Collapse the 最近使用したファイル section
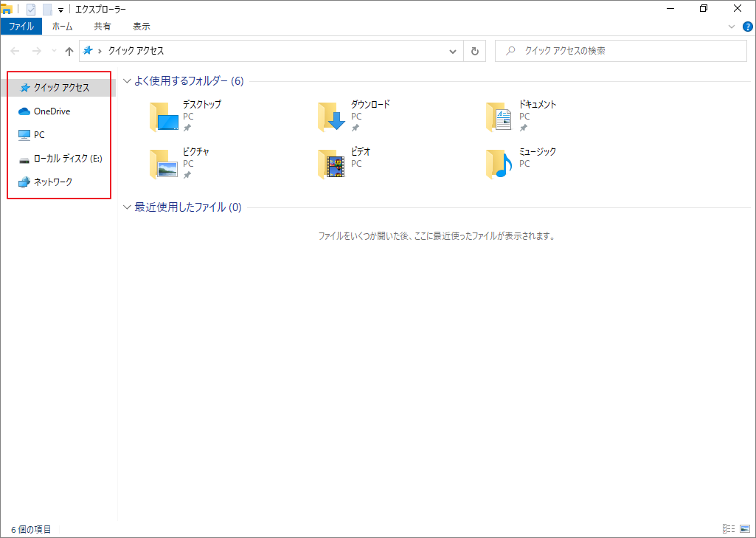The height and width of the screenshot is (538, 756). point(127,207)
